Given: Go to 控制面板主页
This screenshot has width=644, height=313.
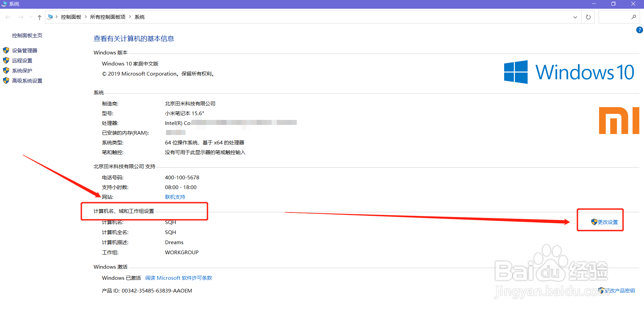Looking at the screenshot, I should point(27,35).
